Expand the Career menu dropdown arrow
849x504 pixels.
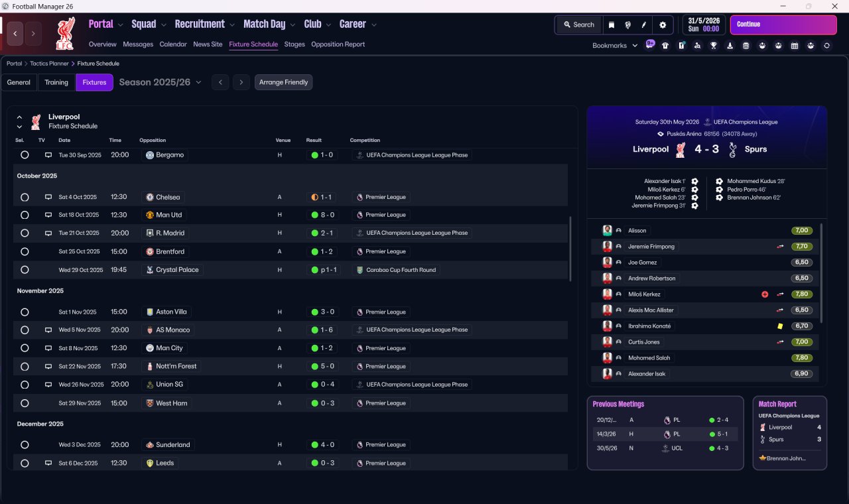pyautogui.click(x=374, y=25)
